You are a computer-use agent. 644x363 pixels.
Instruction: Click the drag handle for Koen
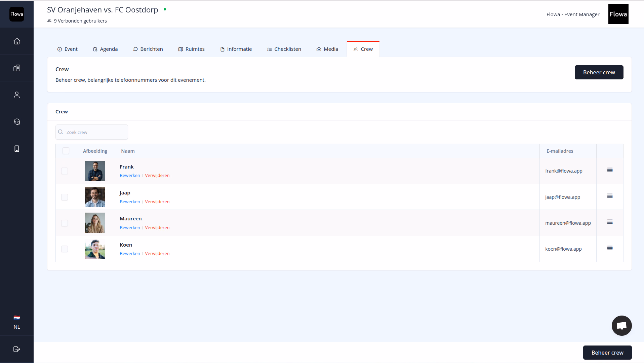click(610, 248)
